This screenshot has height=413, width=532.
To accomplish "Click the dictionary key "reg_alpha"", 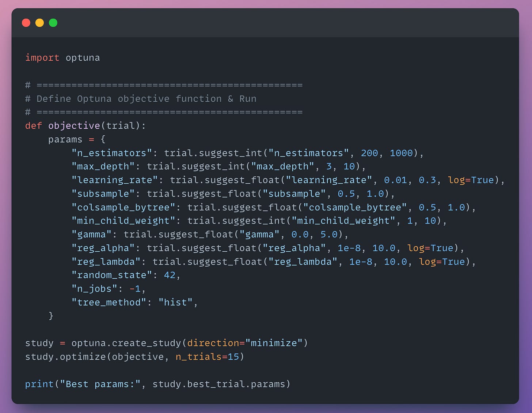I will (103, 248).
